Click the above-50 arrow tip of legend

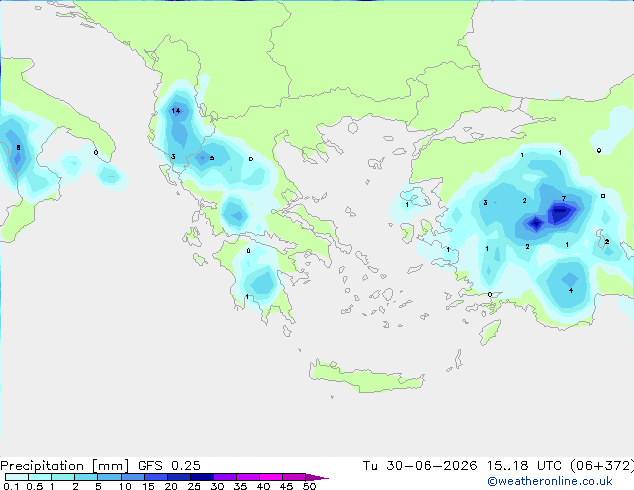click(317, 477)
